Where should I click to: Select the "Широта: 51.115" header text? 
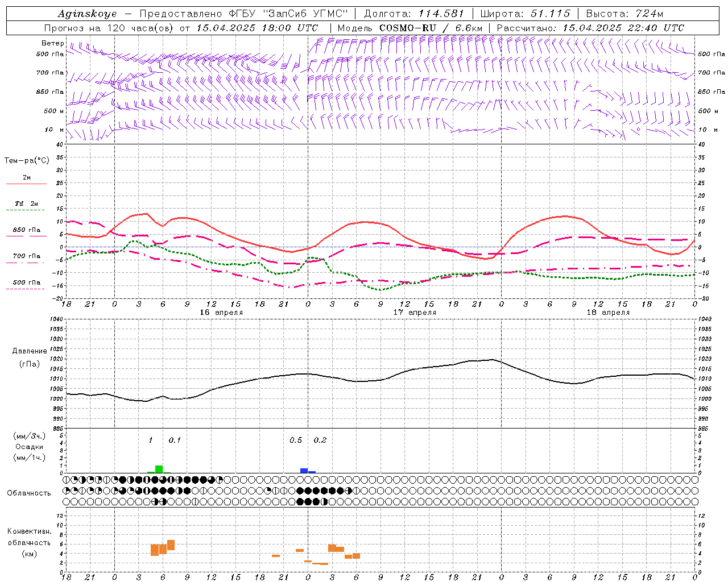click(x=525, y=14)
